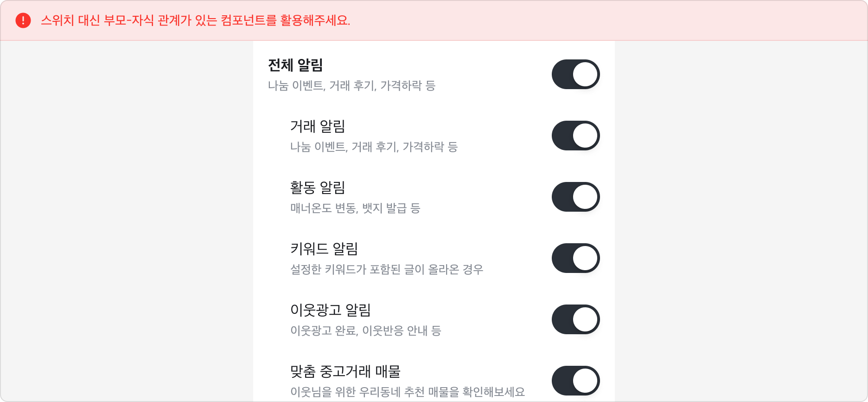
Task: Click the red exclamation warning icon
Action: pos(23,21)
